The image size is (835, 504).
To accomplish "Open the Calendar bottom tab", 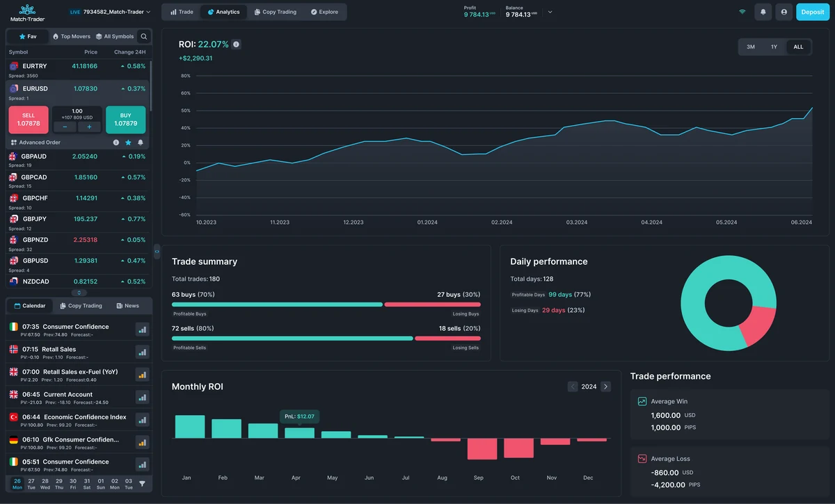I will pos(30,306).
